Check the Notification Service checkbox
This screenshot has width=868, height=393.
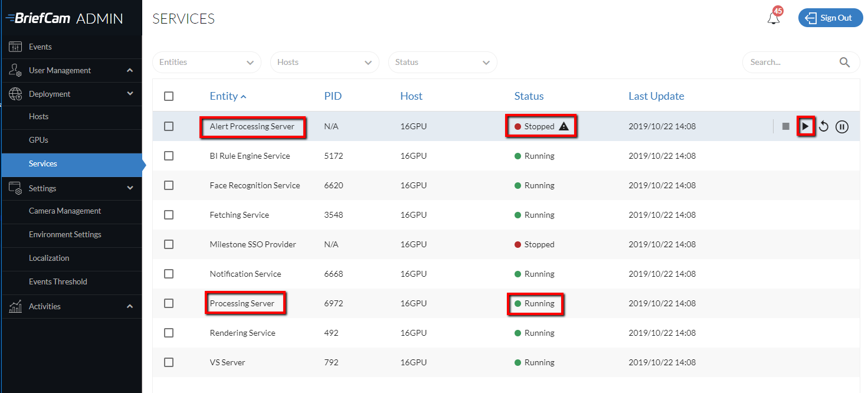pyautogui.click(x=169, y=274)
